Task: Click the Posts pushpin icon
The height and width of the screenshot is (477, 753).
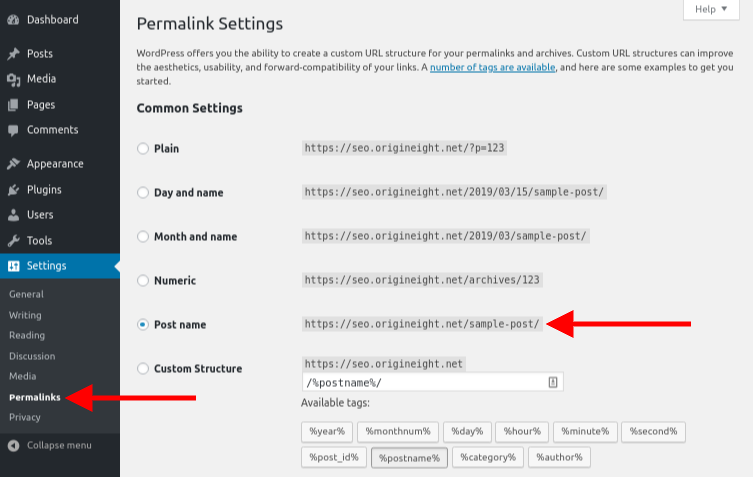Action: tap(13, 54)
